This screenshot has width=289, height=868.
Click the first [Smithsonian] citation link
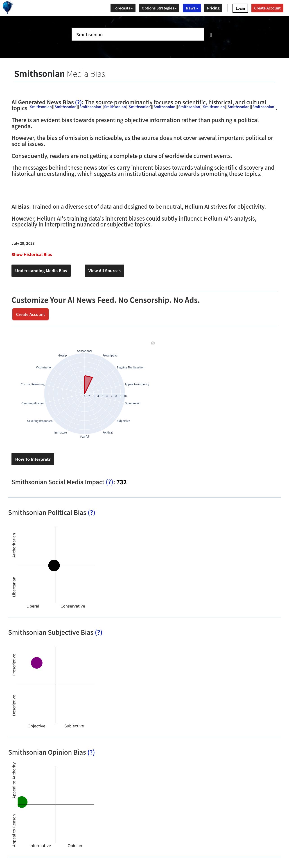[x=41, y=107]
